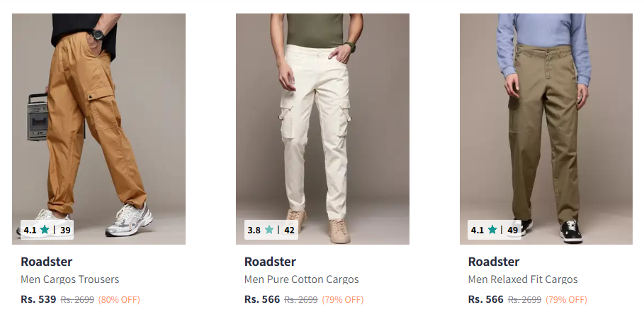The image size is (644, 317).
Task: Click the Rs. 566 price under Pure Cotton Cargos
Action: click(262, 299)
